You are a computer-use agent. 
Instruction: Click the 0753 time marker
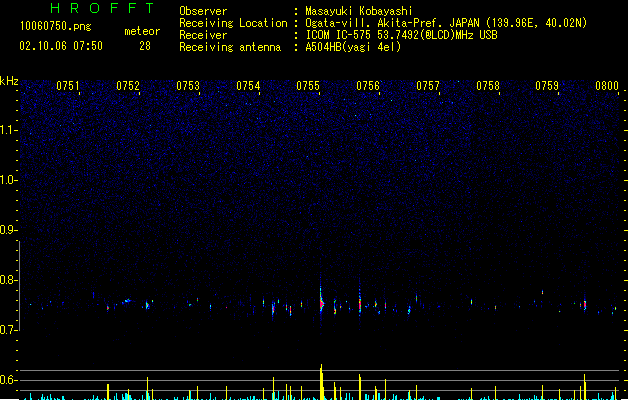[188, 86]
